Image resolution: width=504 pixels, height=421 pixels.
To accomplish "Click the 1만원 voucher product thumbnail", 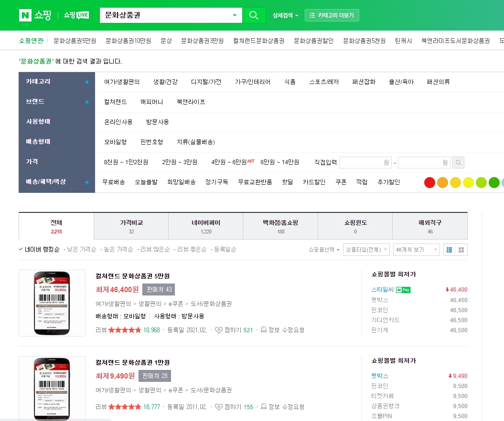I will pos(52,388).
